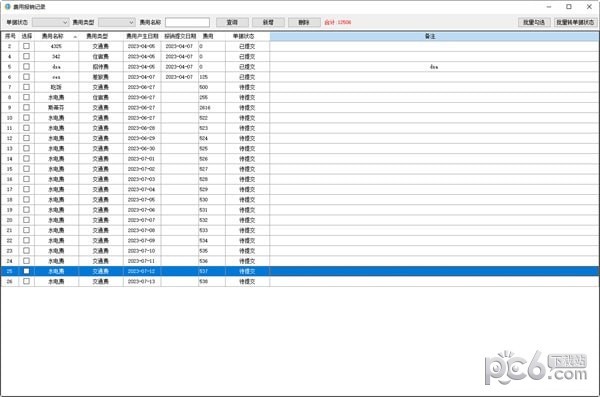
Task: Select checkbox in row 7 吃饭
Action: pyautogui.click(x=26, y=87)
